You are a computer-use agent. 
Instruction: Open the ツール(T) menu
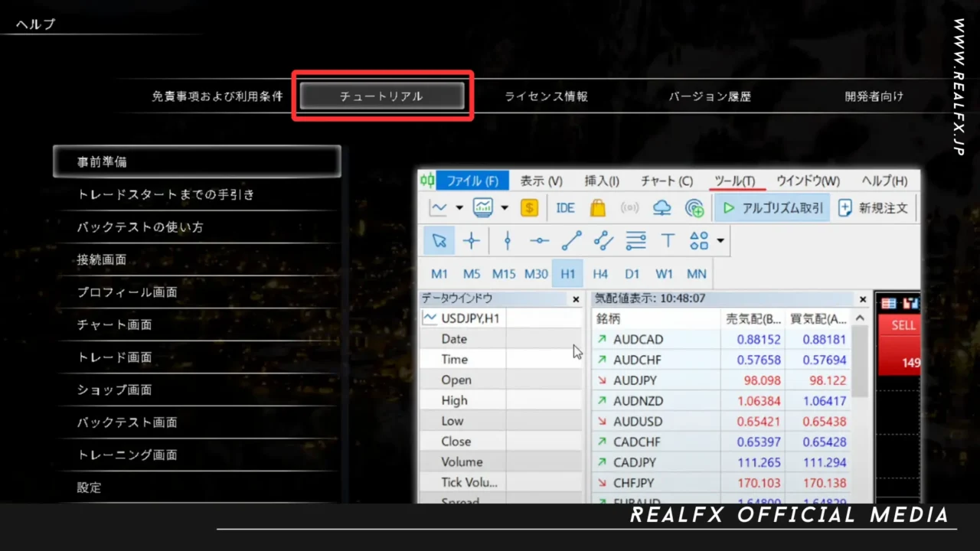coord(736,181)
